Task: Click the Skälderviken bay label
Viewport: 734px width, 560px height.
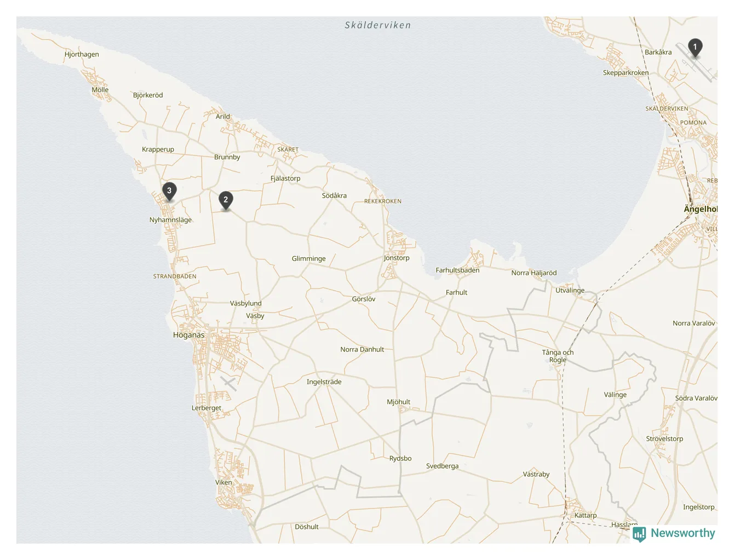Action: click(378, 25)
